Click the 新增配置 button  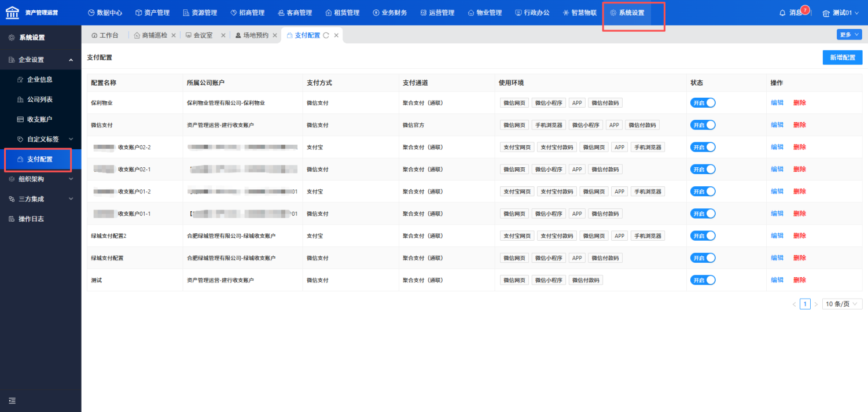[x=843, y=58]
